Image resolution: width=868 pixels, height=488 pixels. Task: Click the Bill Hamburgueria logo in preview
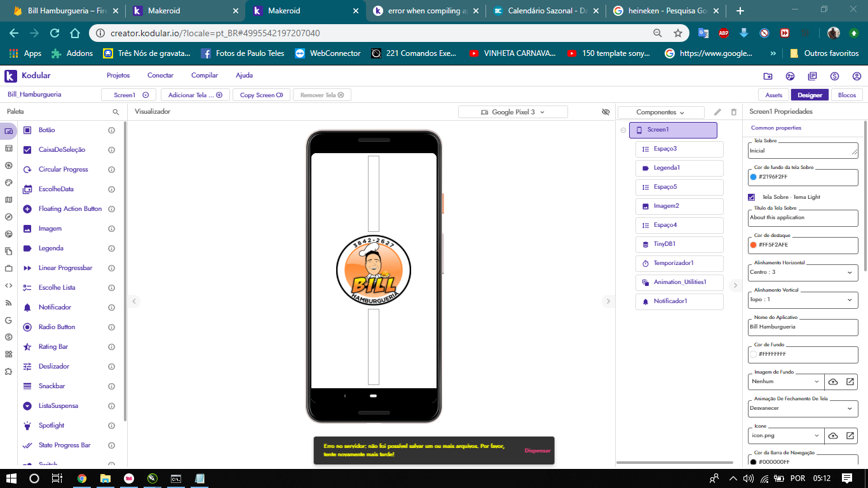(374, 269)
